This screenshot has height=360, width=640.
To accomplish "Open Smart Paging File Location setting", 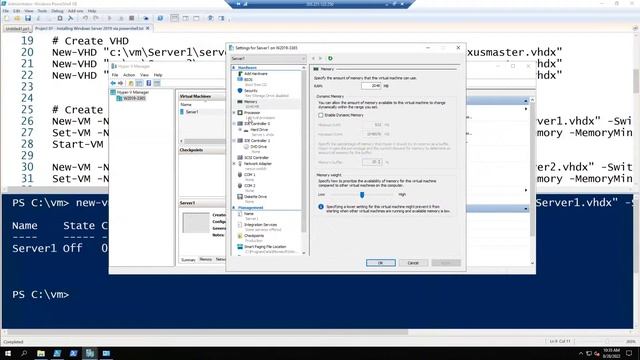I will coord(264,247).
